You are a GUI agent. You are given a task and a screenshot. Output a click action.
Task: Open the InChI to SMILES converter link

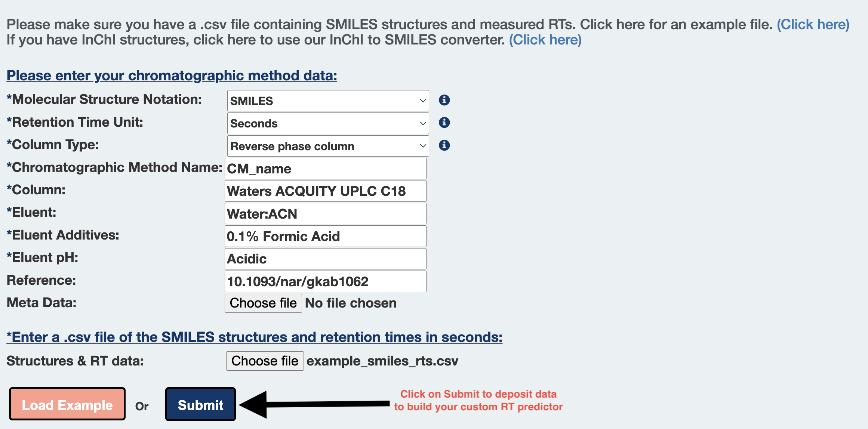point(545,40)
